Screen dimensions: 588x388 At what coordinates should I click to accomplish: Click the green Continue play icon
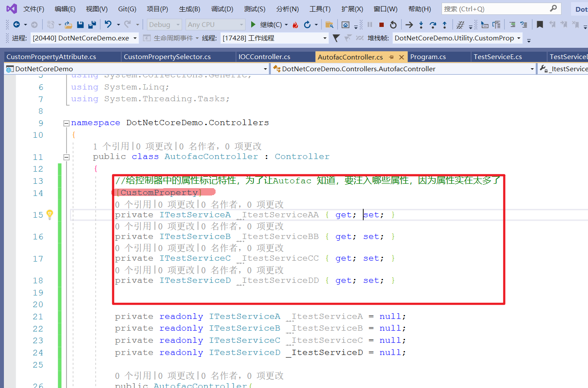[x=253, y=25]
